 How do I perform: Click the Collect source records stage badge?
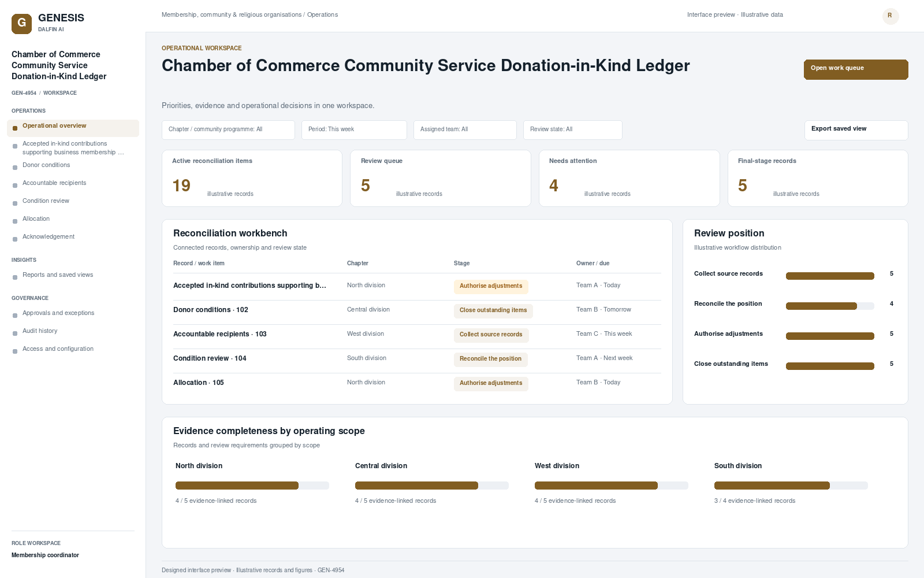click(x=491, y=335)
